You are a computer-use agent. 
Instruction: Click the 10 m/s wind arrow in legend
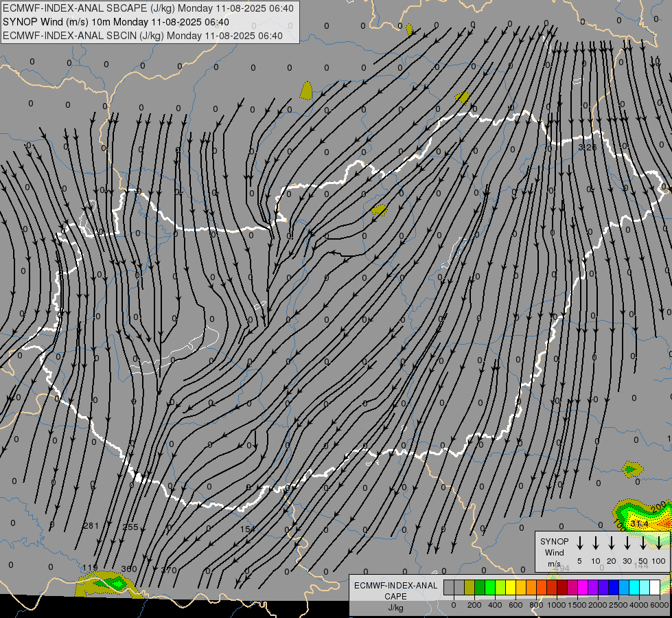pos(595,543)
